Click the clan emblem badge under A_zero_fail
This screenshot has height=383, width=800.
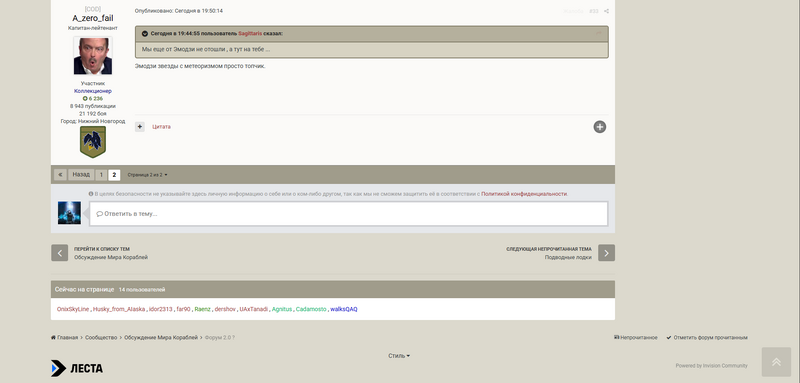point(93,142)
